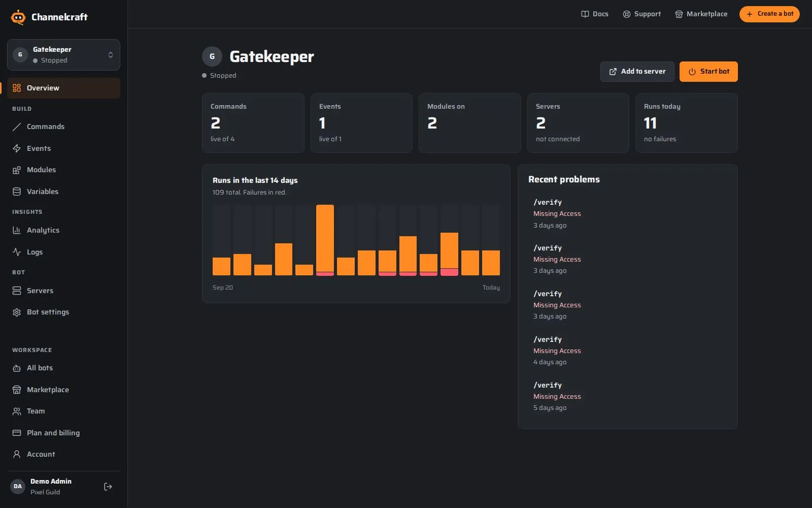Click the G avatar beside Gatekeeper title
812x508 pixels.
(212, 56)
